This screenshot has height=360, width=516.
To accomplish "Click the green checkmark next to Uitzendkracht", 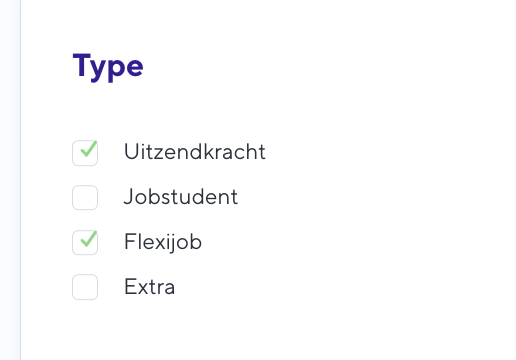I will [89, 149].
